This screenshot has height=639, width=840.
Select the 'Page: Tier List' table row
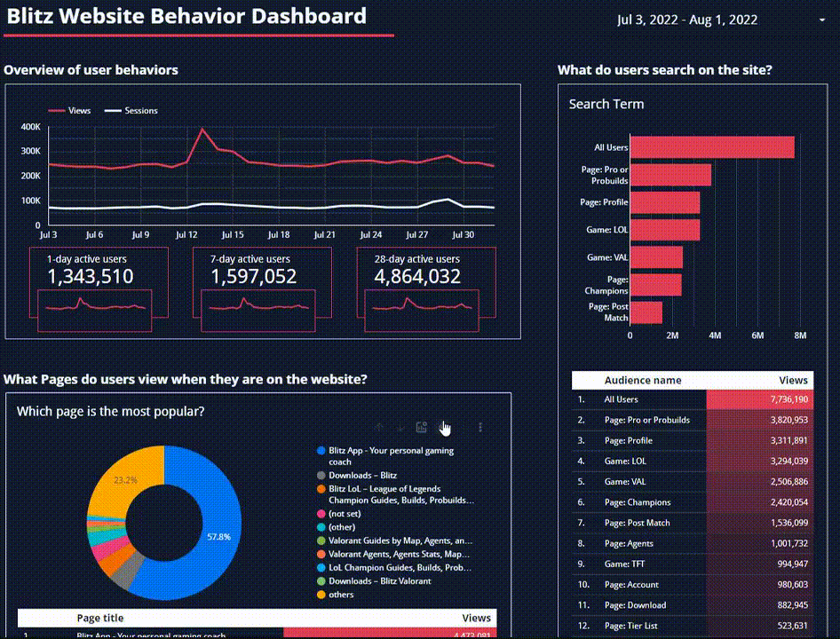click(693, 626)
